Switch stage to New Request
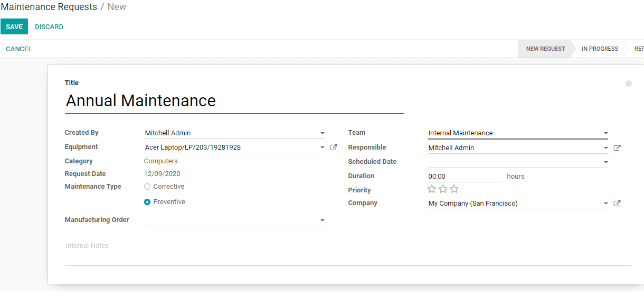 click(x=545, y=49)
